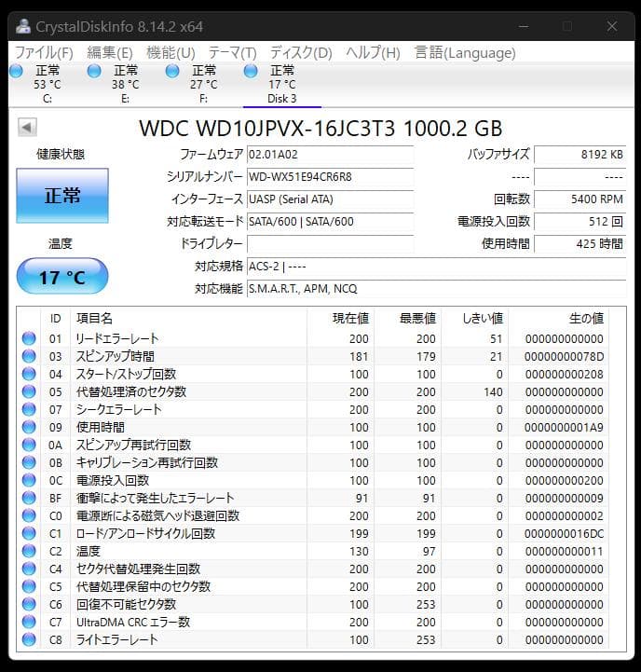
Task: Click the previous disk arrow button
Action: [27, 127]
